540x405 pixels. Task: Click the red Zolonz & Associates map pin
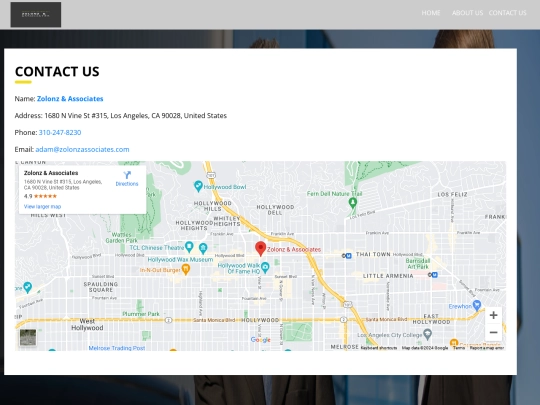coord(260,248)
